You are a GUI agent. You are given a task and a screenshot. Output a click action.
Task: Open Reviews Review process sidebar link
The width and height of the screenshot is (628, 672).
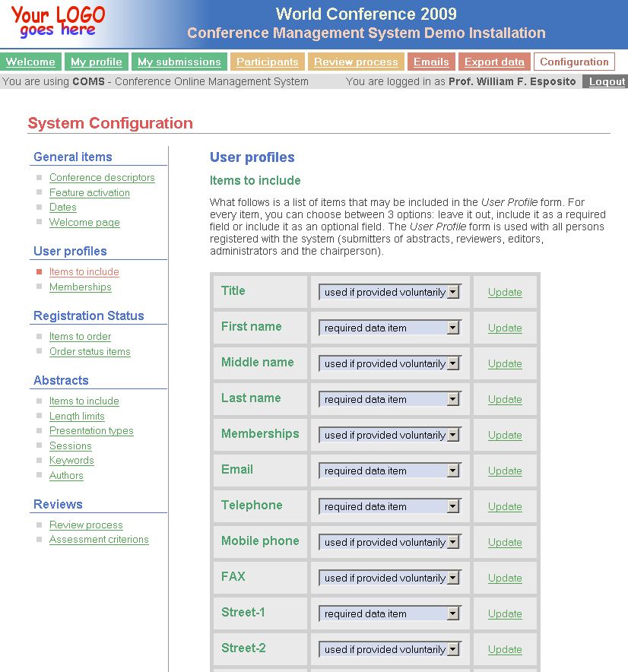point(86,525)
